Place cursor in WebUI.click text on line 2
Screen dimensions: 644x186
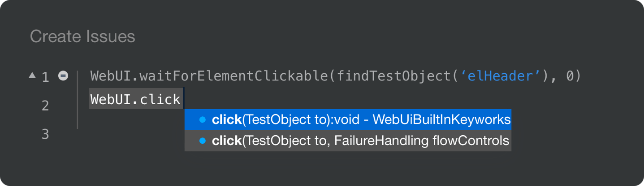(x=135, y=99)
